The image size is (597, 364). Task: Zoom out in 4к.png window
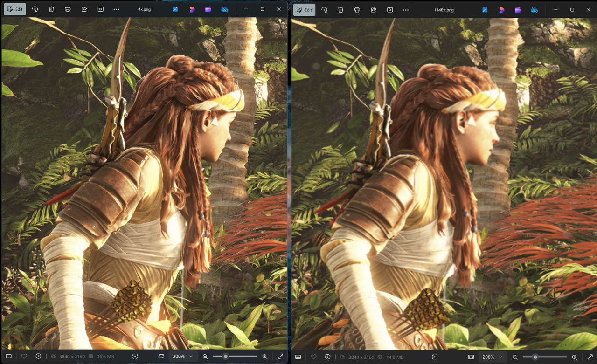coord(205,356)
